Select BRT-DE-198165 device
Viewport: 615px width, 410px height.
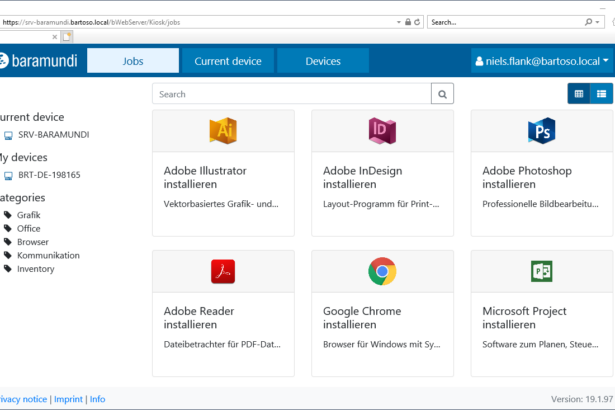click(49, 175)
